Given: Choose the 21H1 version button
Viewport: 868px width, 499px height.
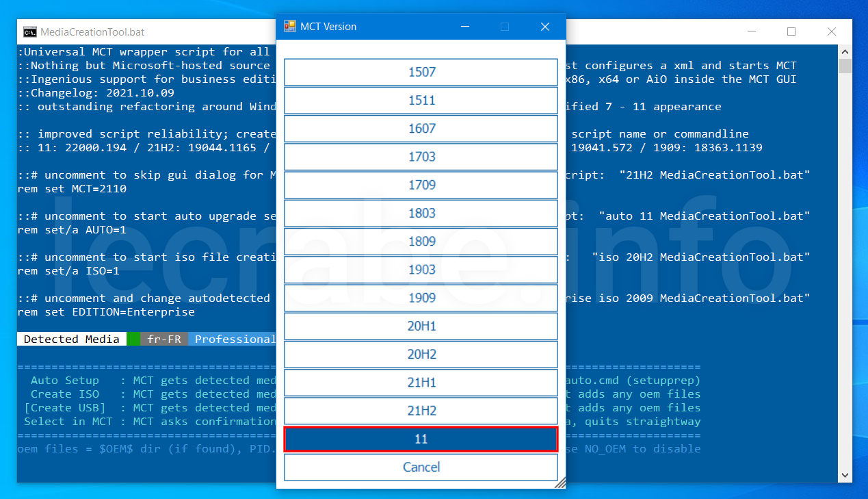Looking at the screenshot, I should (x=421, y=383).
